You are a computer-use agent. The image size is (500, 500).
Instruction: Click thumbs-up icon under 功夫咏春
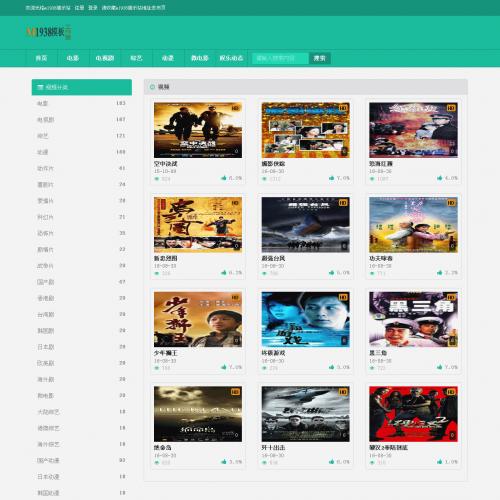tap(439, 273)
